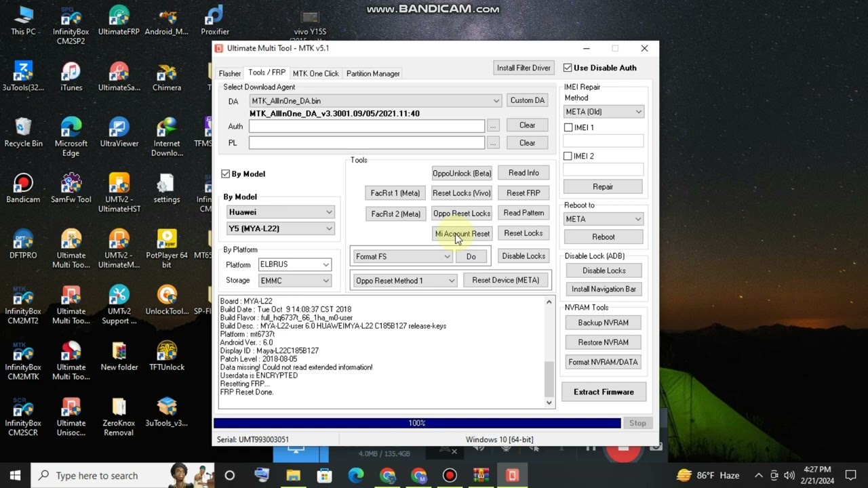This screenshot has width=868, height=488.
Task: Open the IMEI Repair Method dropdown
Action: (603, 112)
